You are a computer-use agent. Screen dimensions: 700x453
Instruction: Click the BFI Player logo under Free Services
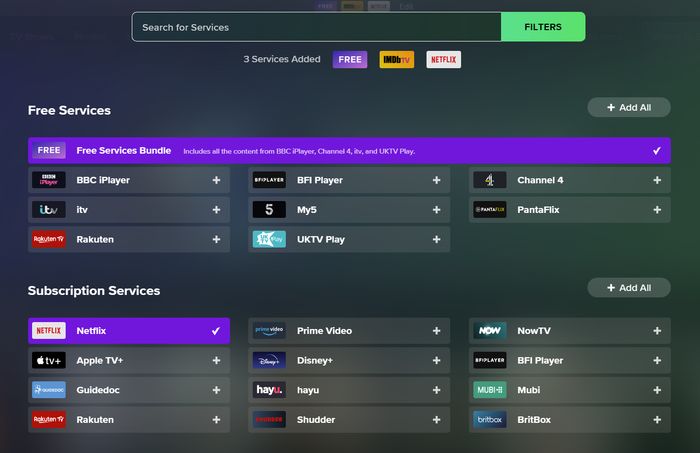click(269, 180)
